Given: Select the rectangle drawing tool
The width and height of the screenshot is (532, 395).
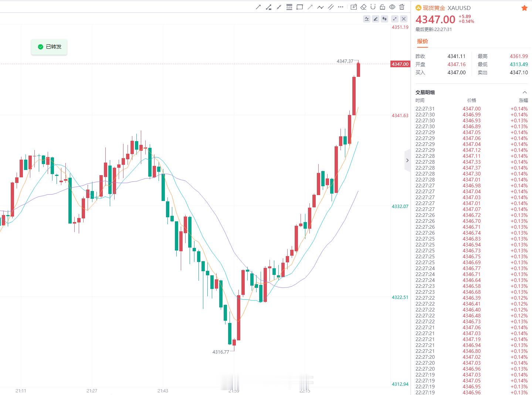Looking at the screenshot, I should click(299, 7).
